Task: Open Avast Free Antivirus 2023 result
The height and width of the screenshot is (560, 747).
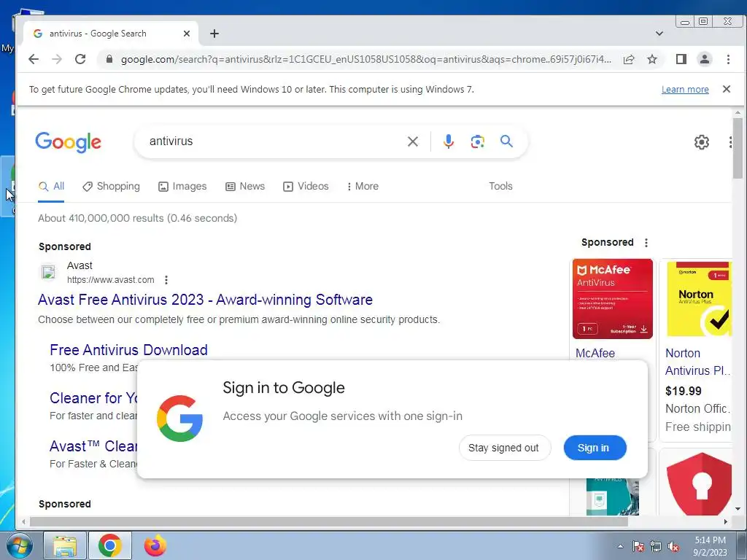Action: 205,300
